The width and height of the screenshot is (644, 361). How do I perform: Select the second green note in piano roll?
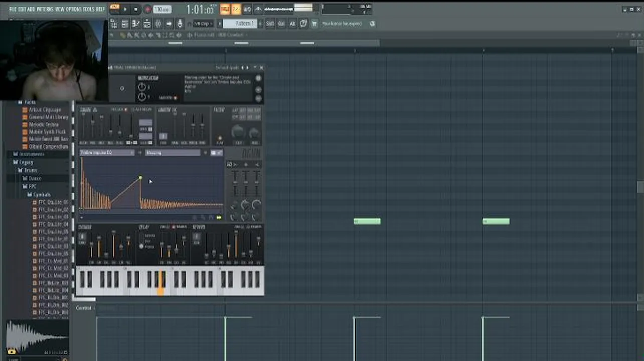point(496,221)
